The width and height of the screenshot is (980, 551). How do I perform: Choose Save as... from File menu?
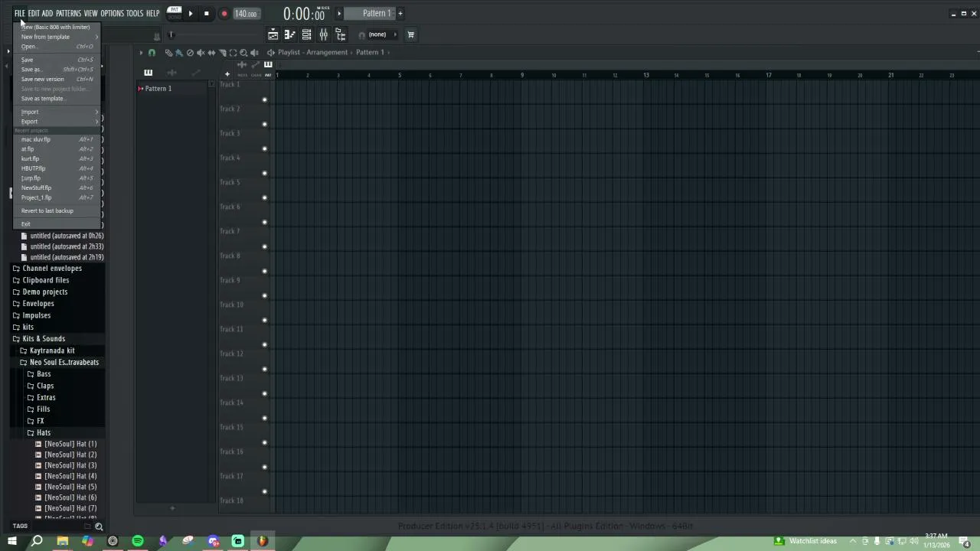pos(57,70)
